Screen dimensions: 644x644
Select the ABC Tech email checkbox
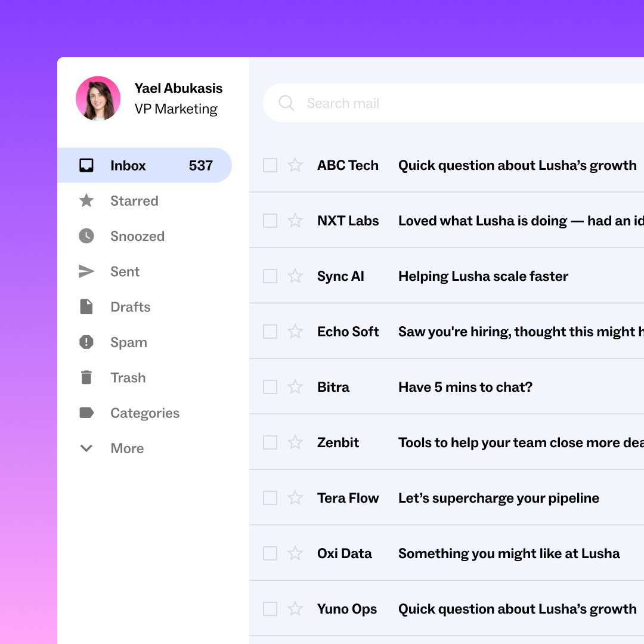pos(270,165)
